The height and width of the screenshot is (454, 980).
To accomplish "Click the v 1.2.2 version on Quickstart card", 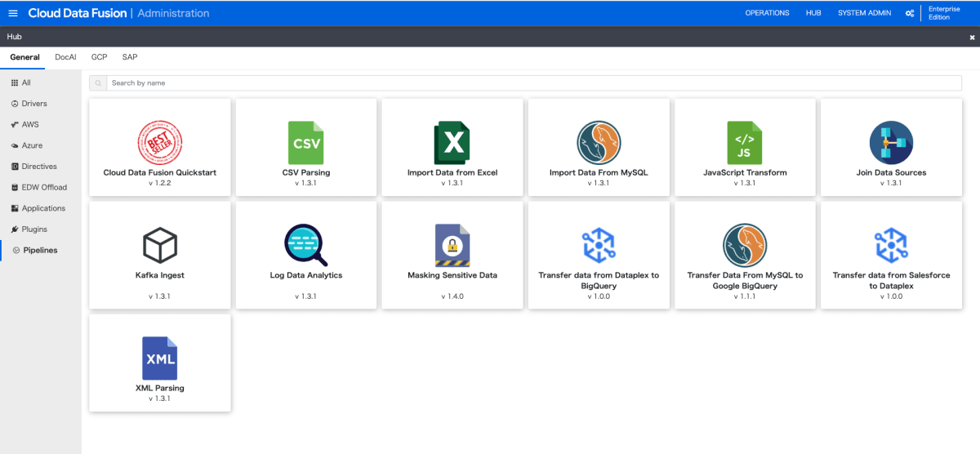I will [x=160, y=184].
